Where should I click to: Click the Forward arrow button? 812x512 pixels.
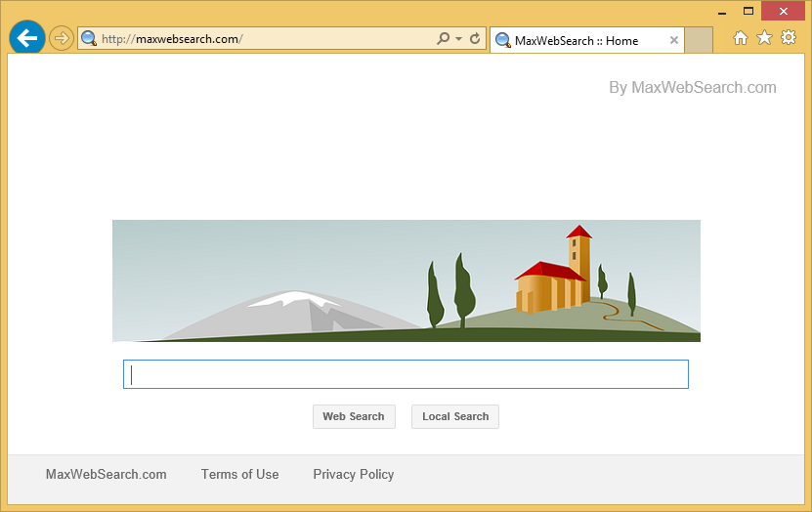(x=62, y=39)
